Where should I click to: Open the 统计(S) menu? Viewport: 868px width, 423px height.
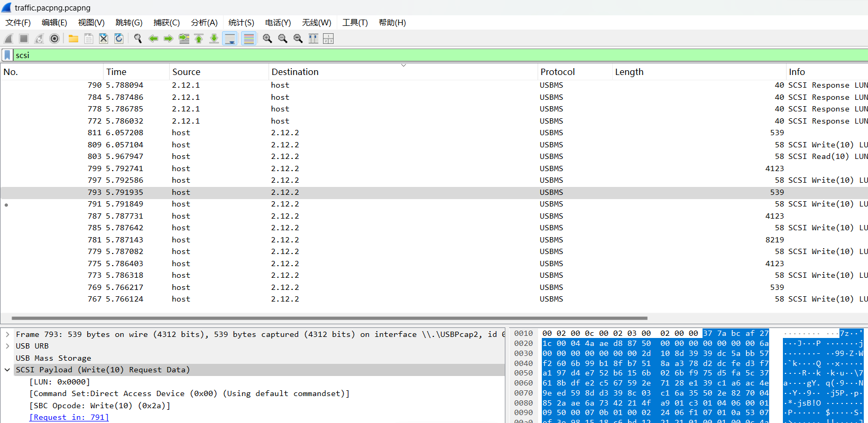pyautogui.click(x=241, y=23)
